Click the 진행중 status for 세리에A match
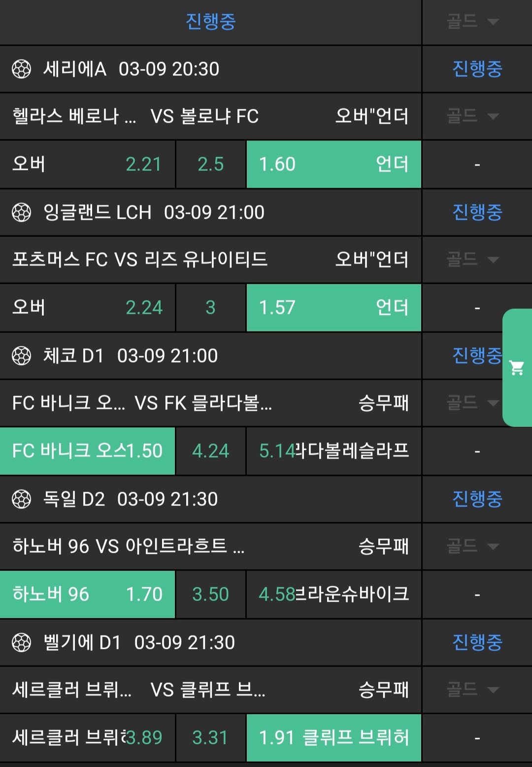The image size is (532, 767). 477,69
